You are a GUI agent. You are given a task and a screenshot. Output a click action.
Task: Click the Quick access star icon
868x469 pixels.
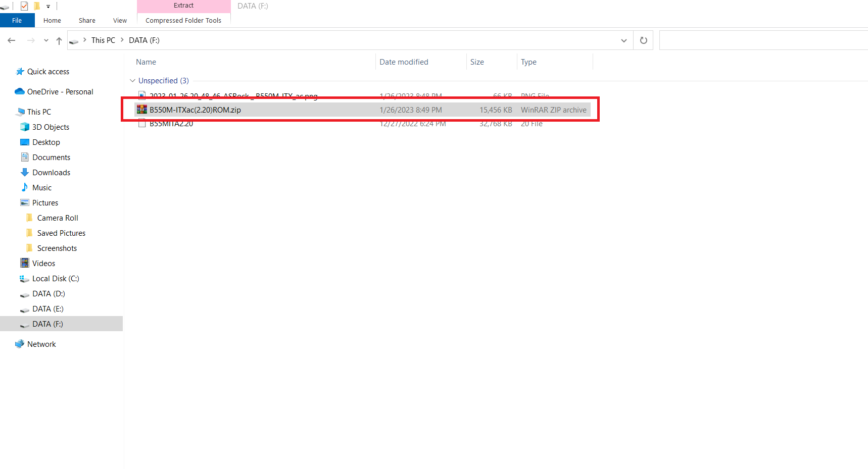click(20, 72)
